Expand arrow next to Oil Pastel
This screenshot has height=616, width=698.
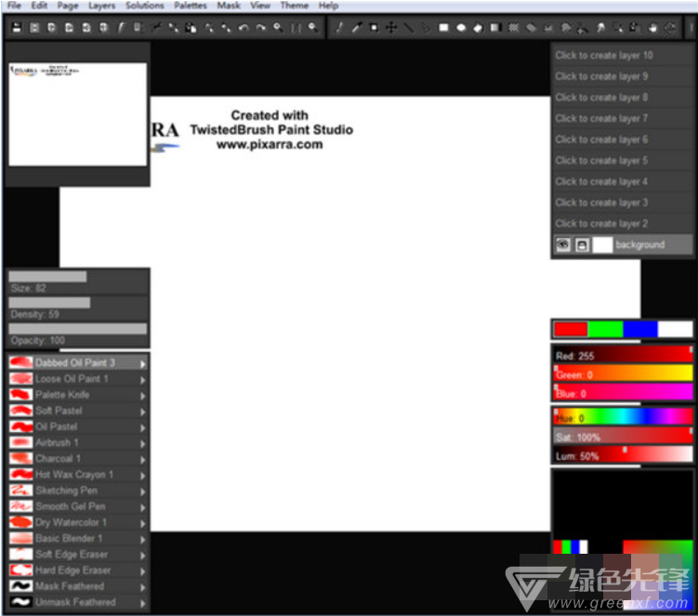pos(143,427)
